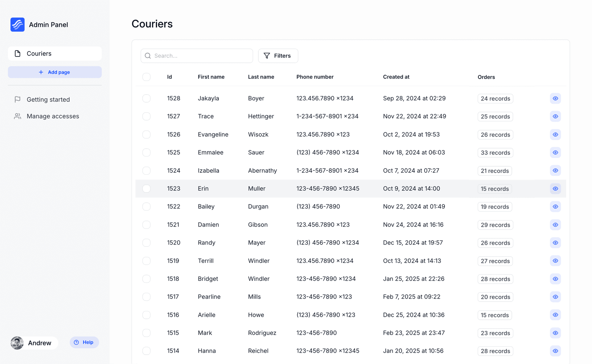
Task: Click the Admin Panel logo icon
Action: point(18,25)
